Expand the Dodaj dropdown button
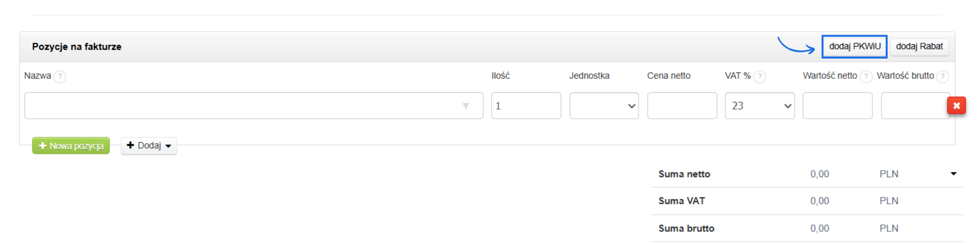The width and height of the screenshot is (980, 244). coord(149,146)
